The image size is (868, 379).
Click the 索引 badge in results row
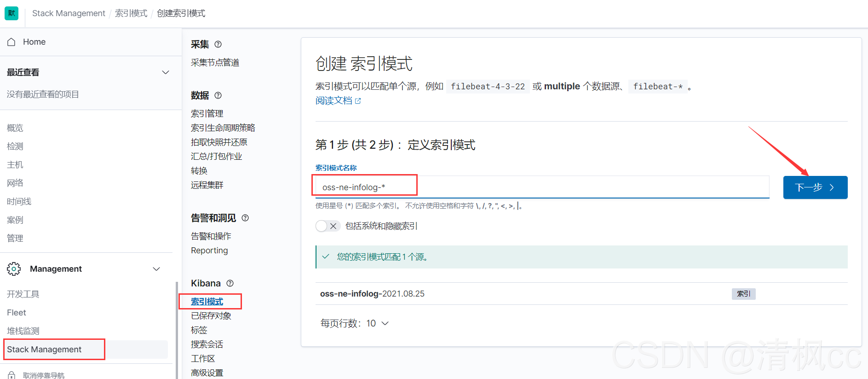coord(743,294)
